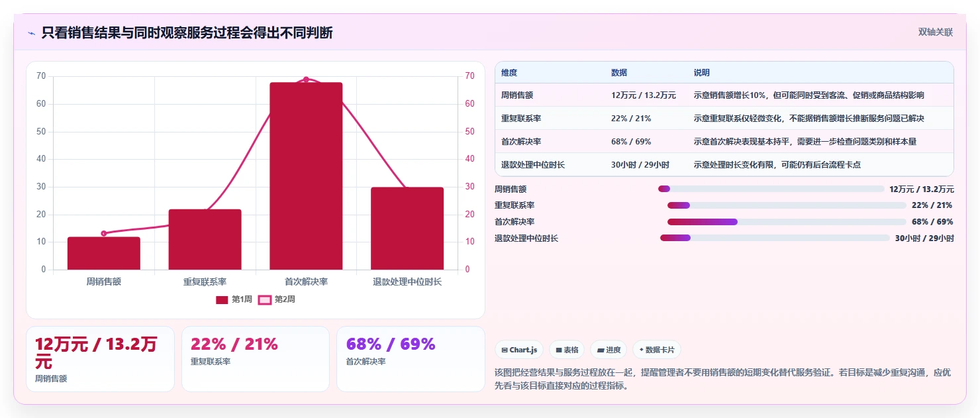Click the page title about 销售结果与服务过程
980x418 pixels.
coord(187,32)
